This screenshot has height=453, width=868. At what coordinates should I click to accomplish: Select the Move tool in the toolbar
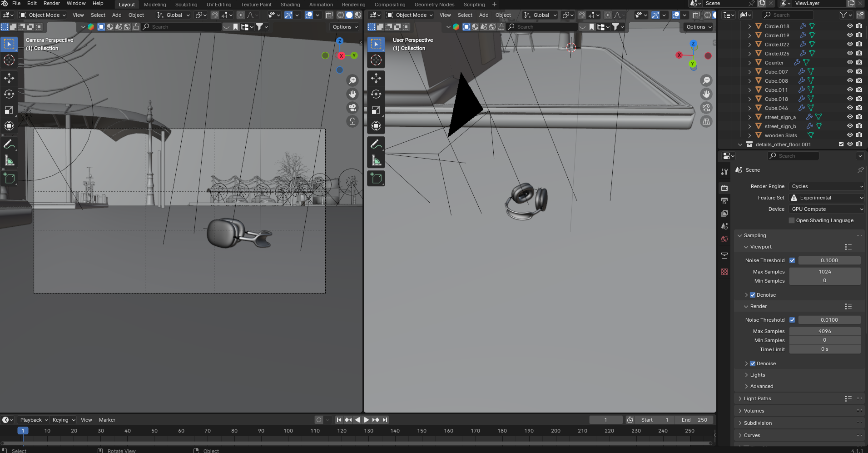(9, 78)
